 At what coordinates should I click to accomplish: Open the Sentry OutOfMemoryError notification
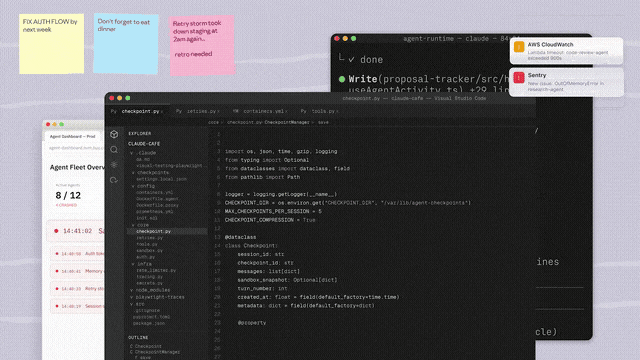point(567,82)
